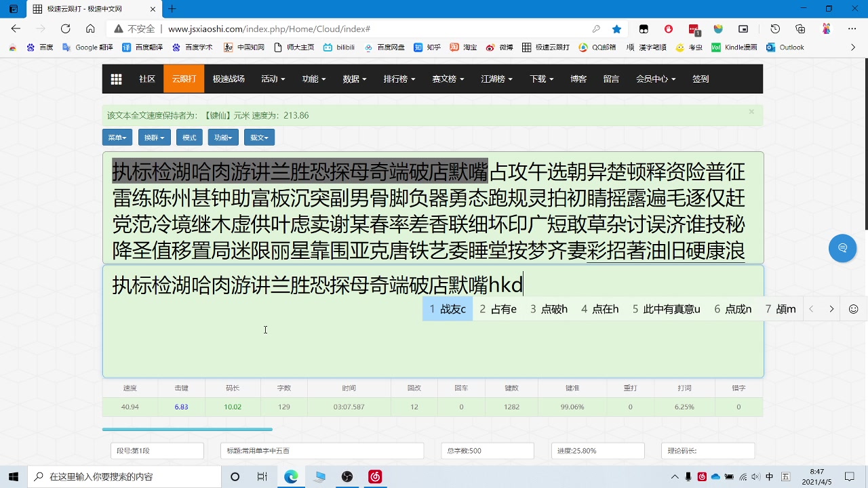
Task: Click 签到 in navbar
Action: (x=701, y=79)
